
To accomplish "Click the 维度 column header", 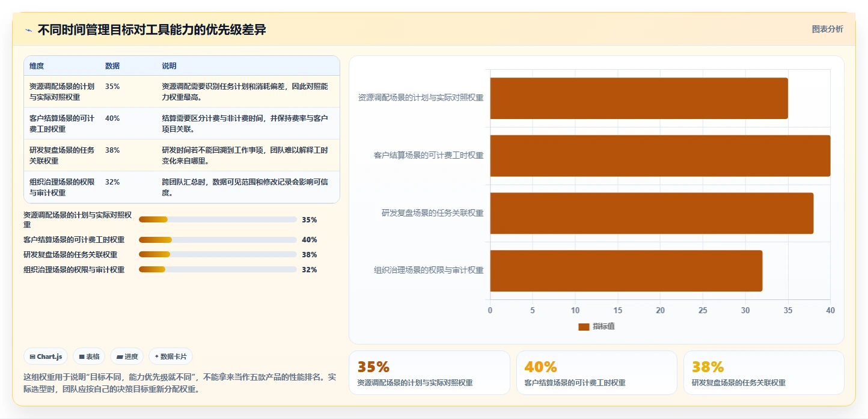I will click(37, 66).
